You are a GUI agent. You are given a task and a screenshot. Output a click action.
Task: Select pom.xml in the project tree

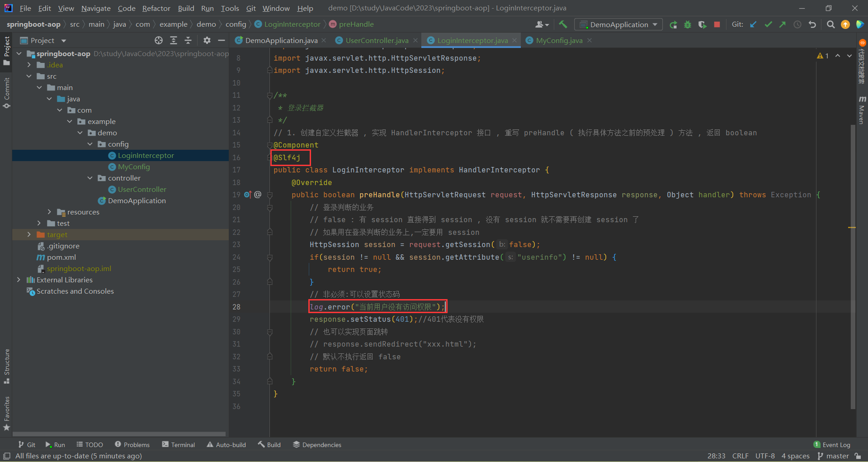[61, 257]
